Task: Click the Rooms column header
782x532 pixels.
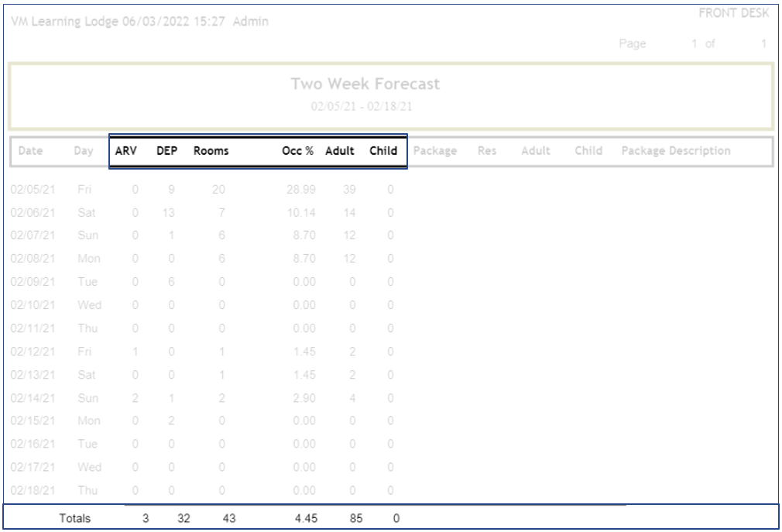Action: 211,151
